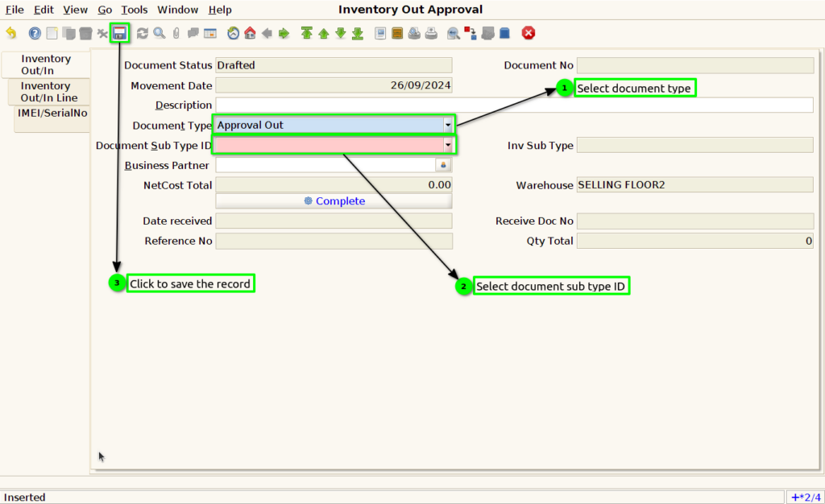Open the Go menu

click(x=105, y=10)
